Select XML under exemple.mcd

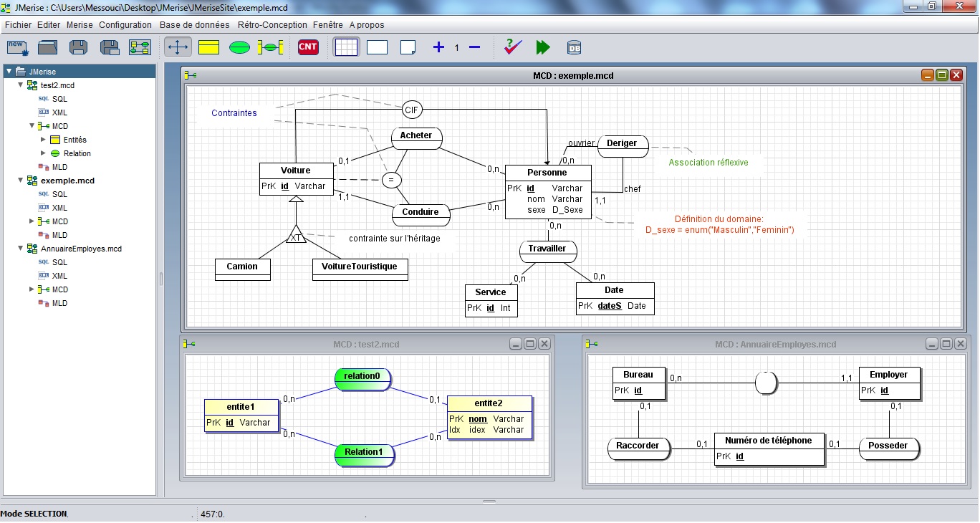coord(59,208)
